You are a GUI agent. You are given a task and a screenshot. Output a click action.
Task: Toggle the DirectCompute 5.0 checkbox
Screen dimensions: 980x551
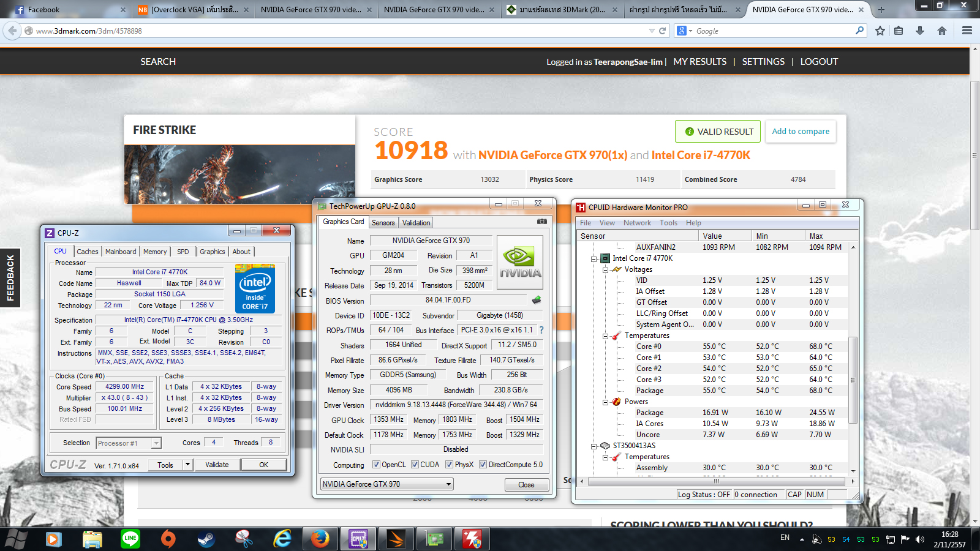point(483,465)
